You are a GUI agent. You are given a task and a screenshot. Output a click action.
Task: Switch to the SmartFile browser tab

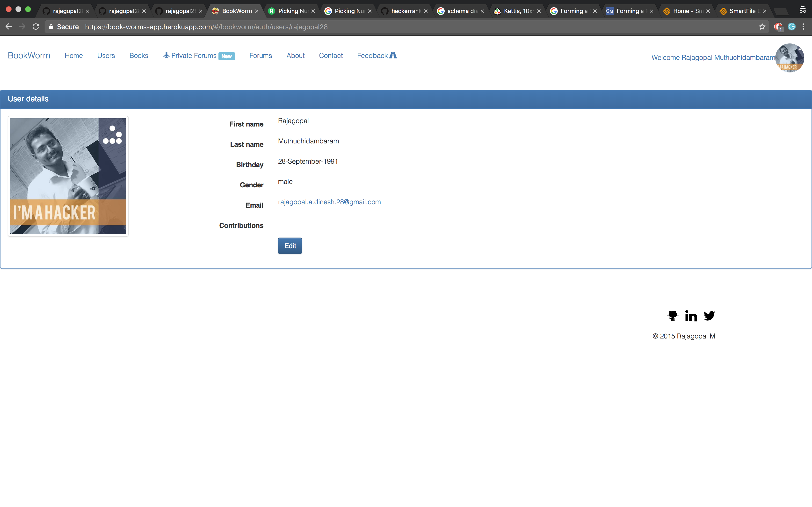click(742, 11)
